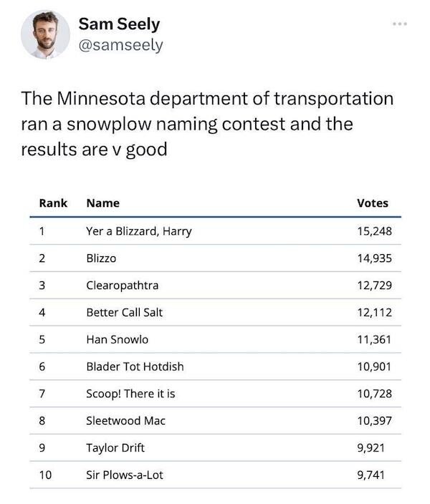Select the Sir Plows-a-Lot entry

pyautogui.click(x=125, y=475)
